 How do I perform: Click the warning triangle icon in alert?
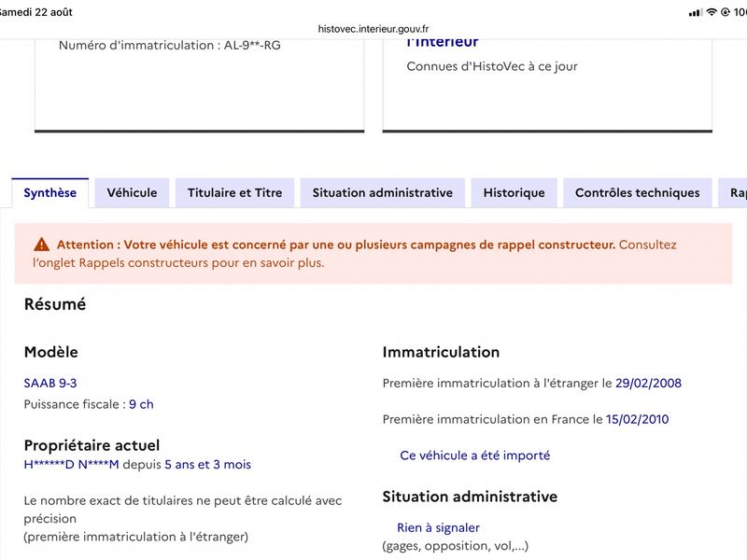[x=41, y=245]
